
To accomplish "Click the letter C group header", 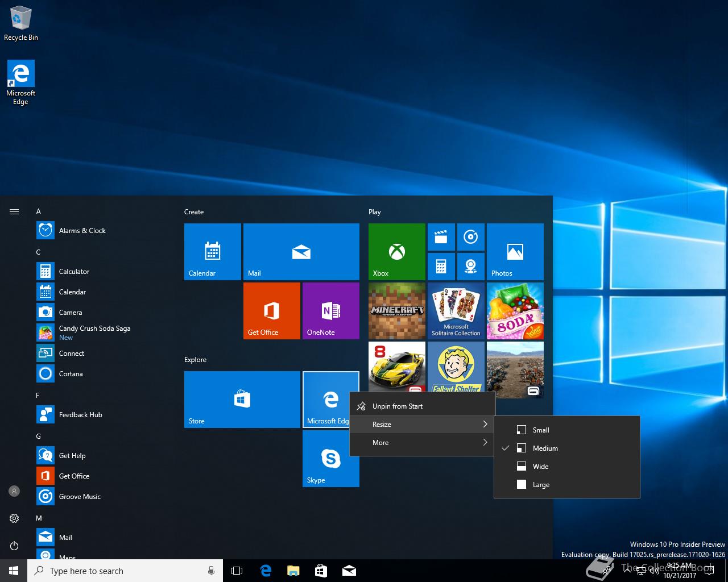I will (x=39, y=252).
